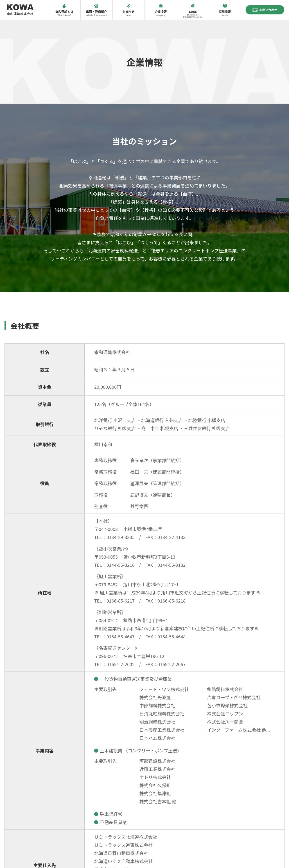Click the 不動産賃貸業 business item
The width and height of the screenshot is (289, 868).
(110, 822)
